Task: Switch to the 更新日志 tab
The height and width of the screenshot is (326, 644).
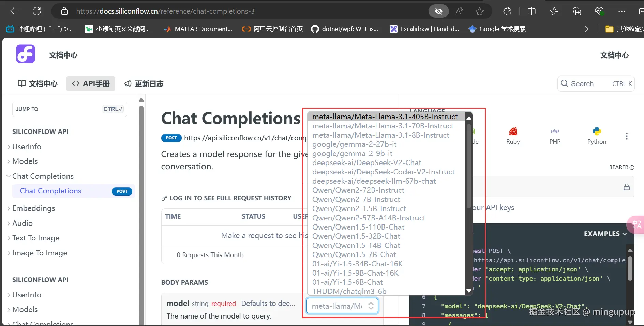Action: point(144,84)
